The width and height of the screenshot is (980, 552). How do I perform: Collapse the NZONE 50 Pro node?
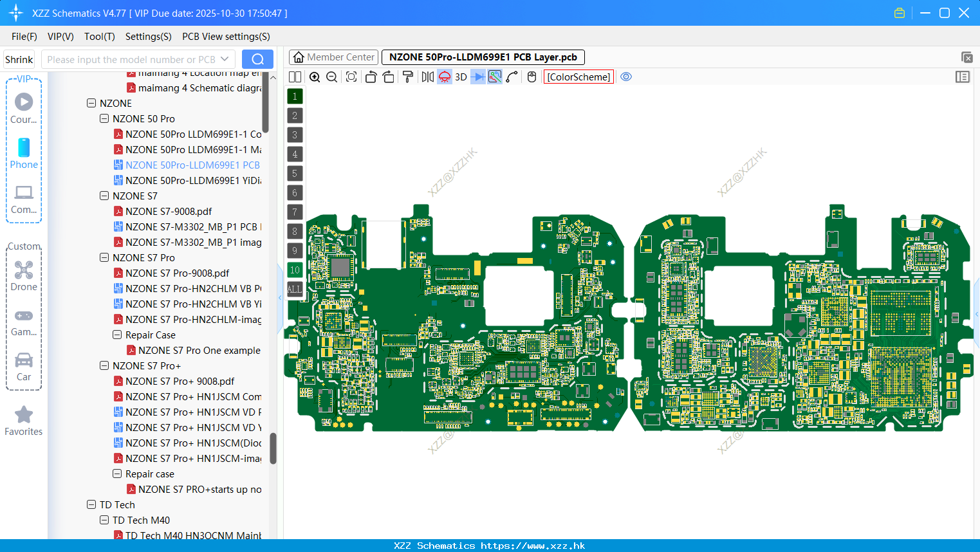click(104, 118)
